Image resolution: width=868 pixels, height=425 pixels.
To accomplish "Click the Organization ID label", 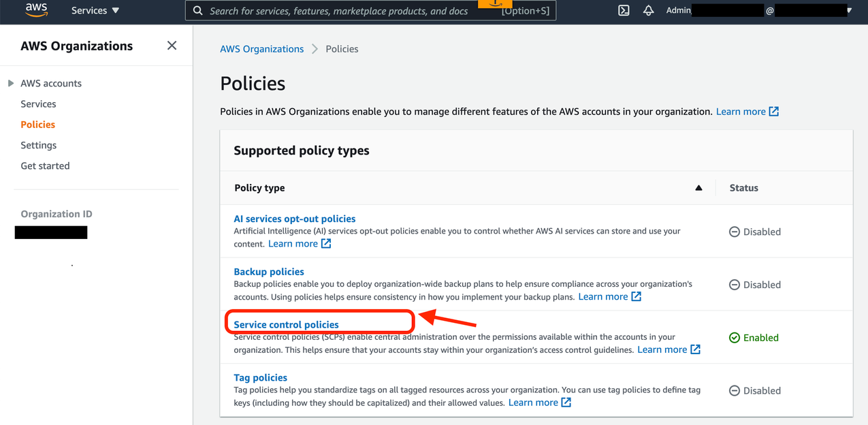I will [x=57, y=214].
